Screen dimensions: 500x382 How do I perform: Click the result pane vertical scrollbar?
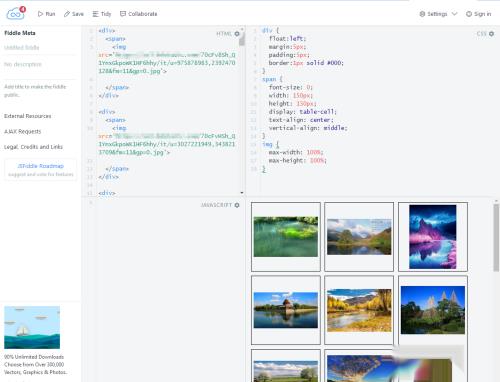(496, 238)
